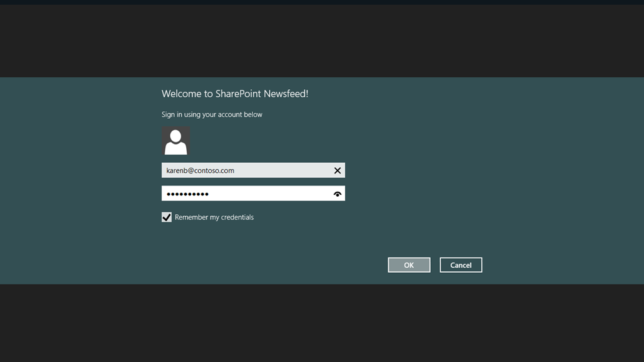Clear the email field with the X icon
This screenshot has width=644, height=362.
click(x=337, y=170)
